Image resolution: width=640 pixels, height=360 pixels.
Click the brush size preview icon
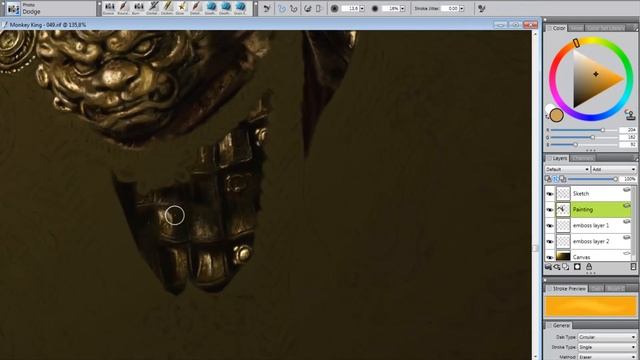[x=334, y=9]
